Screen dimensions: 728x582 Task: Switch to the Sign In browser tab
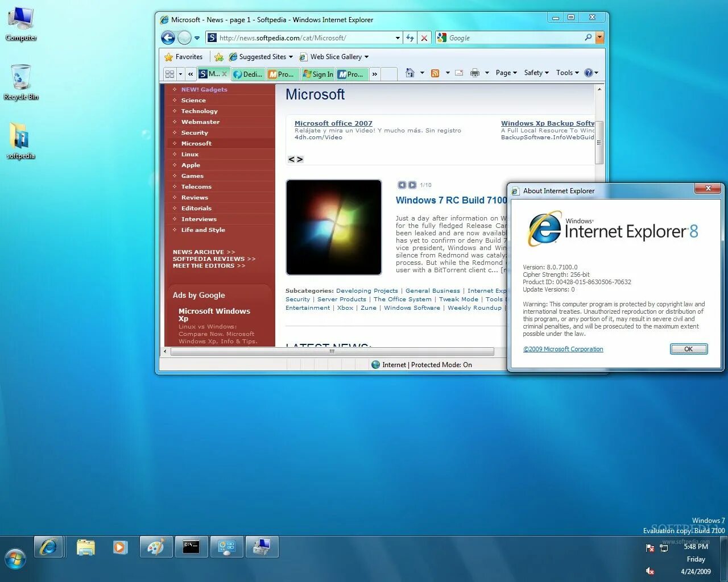click(317, 73)
